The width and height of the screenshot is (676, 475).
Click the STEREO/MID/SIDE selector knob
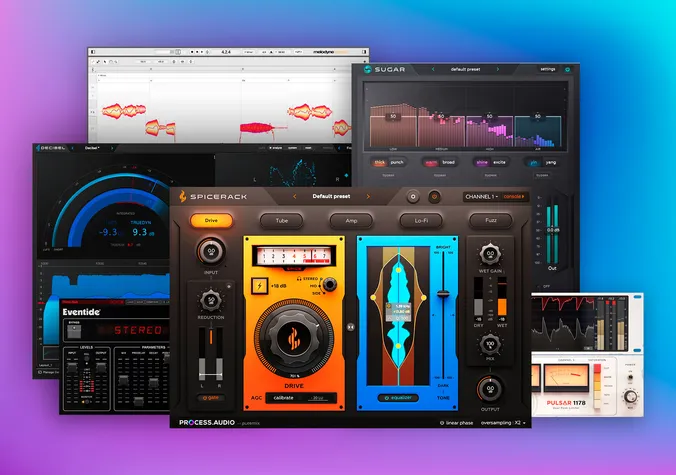pyautogui.click(x=330, y=284)
